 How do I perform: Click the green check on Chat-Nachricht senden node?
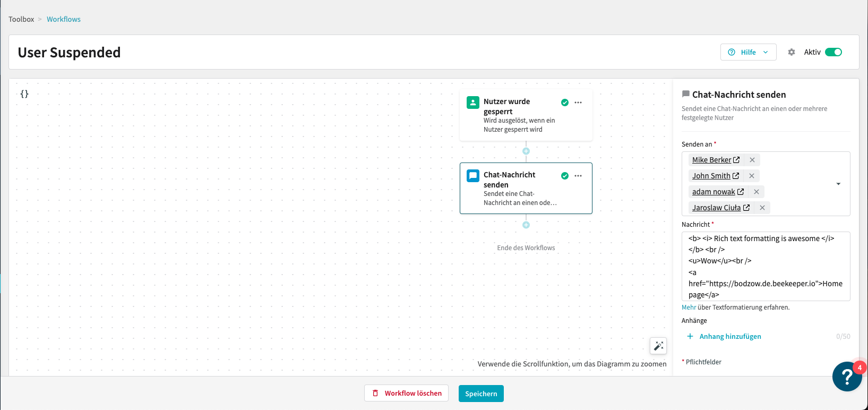565,176
